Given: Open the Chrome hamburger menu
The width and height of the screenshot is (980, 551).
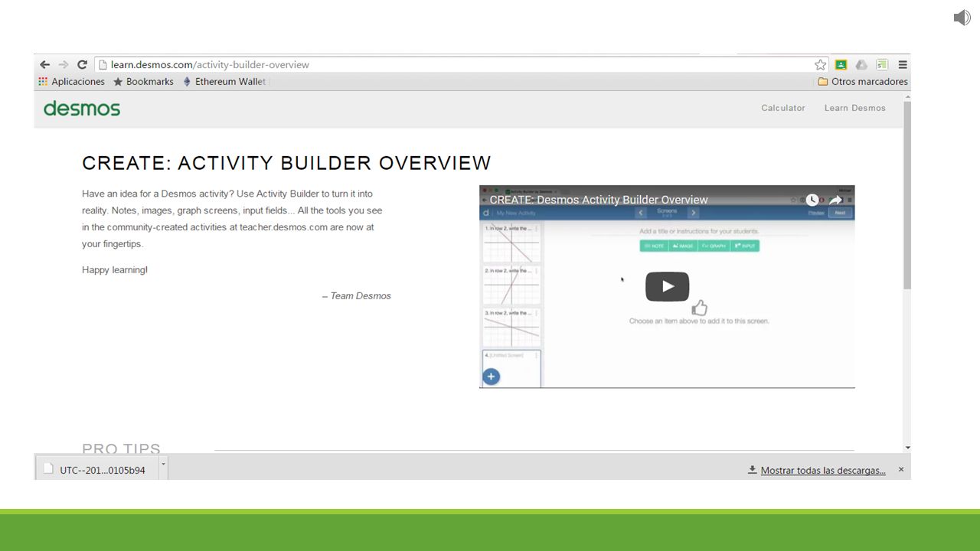Looking at the screenshot, I should pos(903,65).
